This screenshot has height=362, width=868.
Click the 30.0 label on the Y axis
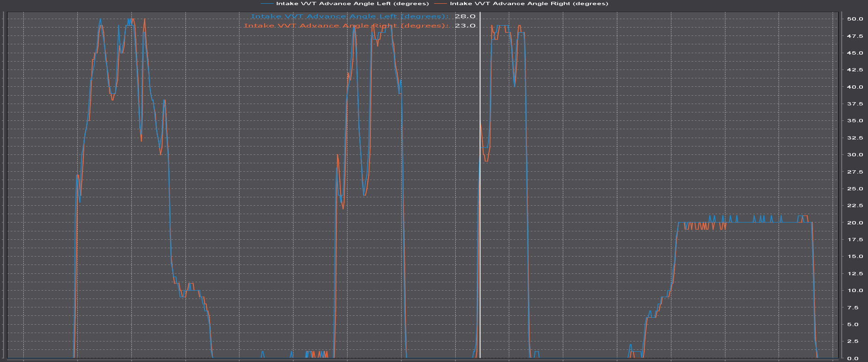(x=855, y=155)
